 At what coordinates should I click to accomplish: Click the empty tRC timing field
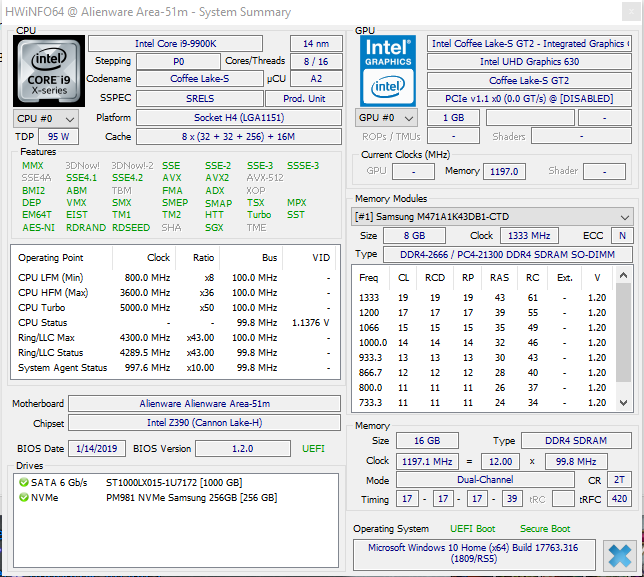click(x=563, y=499)
